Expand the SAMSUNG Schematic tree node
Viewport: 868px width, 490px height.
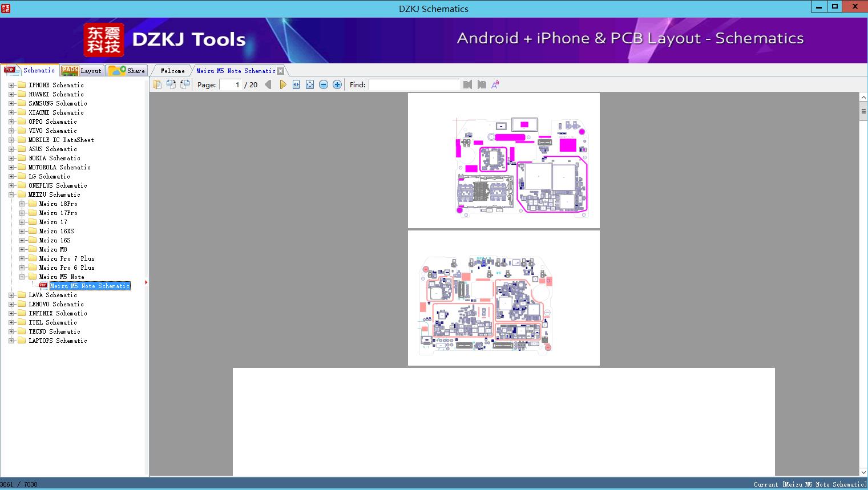[x=11, y=103]
